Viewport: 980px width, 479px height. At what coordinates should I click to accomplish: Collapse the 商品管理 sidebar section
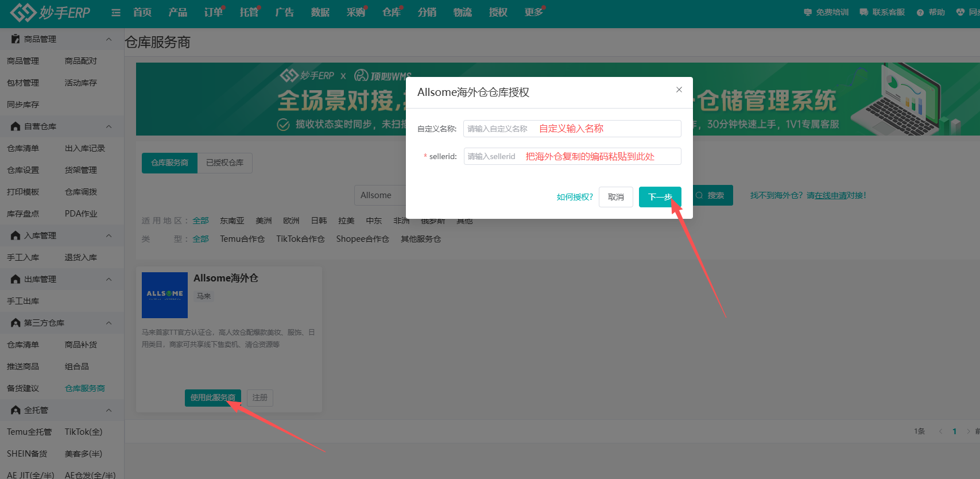point(109,39)
